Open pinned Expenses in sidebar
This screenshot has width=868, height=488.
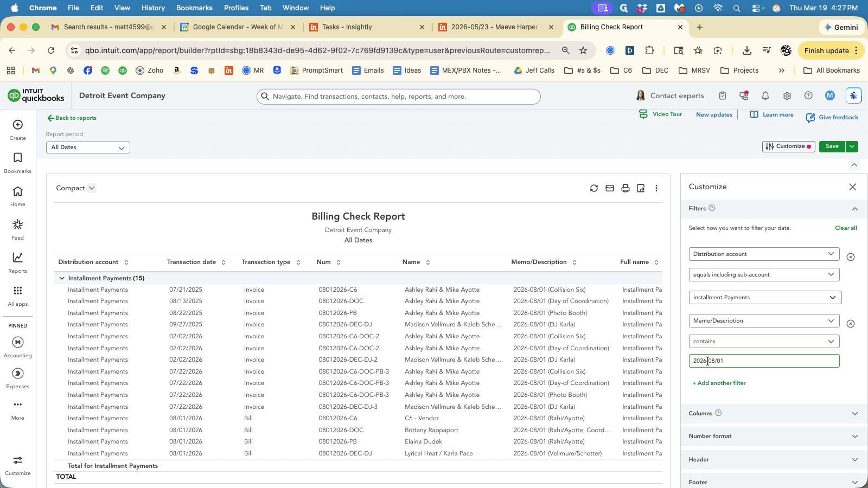18,378
